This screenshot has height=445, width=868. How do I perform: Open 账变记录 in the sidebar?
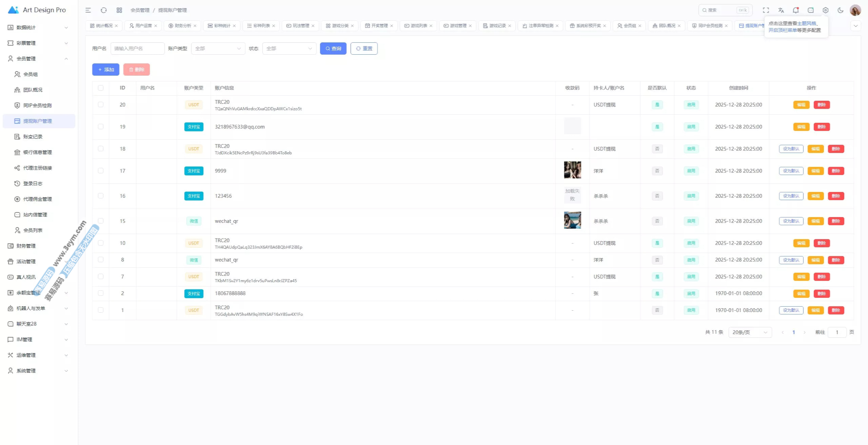point(33,137)
